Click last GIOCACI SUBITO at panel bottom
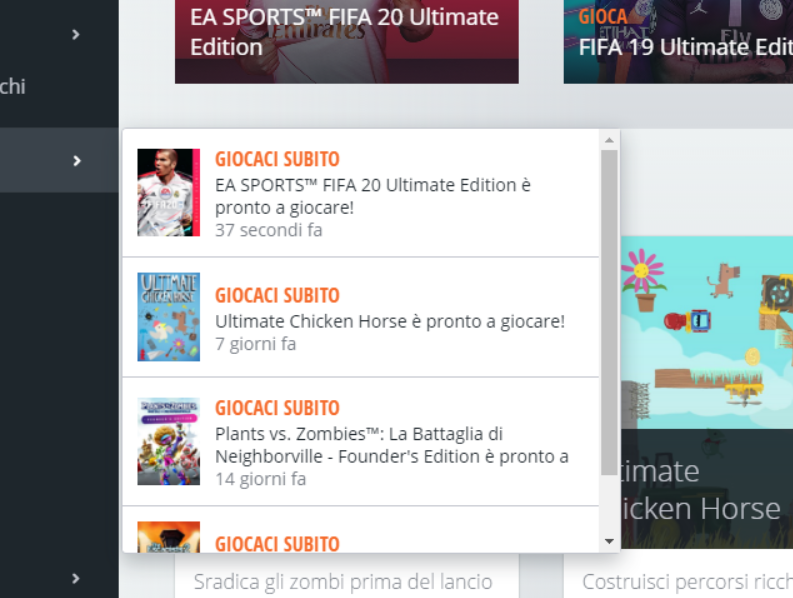The image size is (793, 598). coord(277,544)
